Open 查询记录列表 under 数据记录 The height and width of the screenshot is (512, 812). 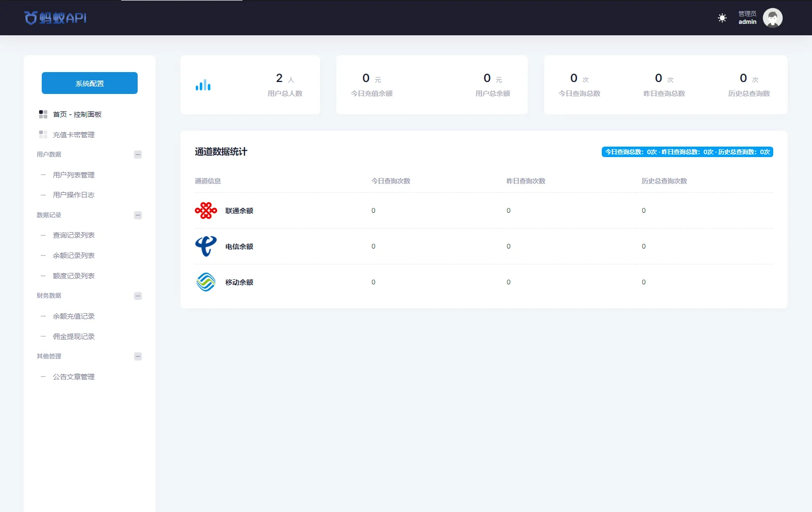click(74, 235)
